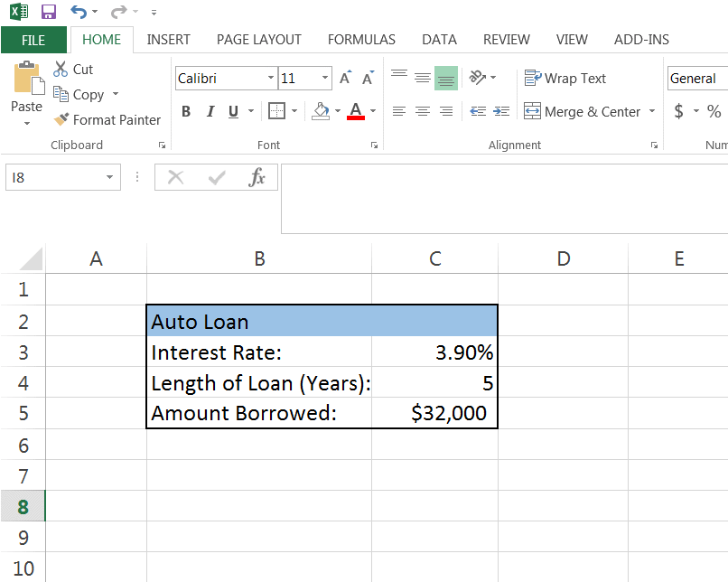The width and height of the screenshot is (728, 582).
Task: Apply the red Font Color A
Action: pyautogui.click(x=356, y=111)
